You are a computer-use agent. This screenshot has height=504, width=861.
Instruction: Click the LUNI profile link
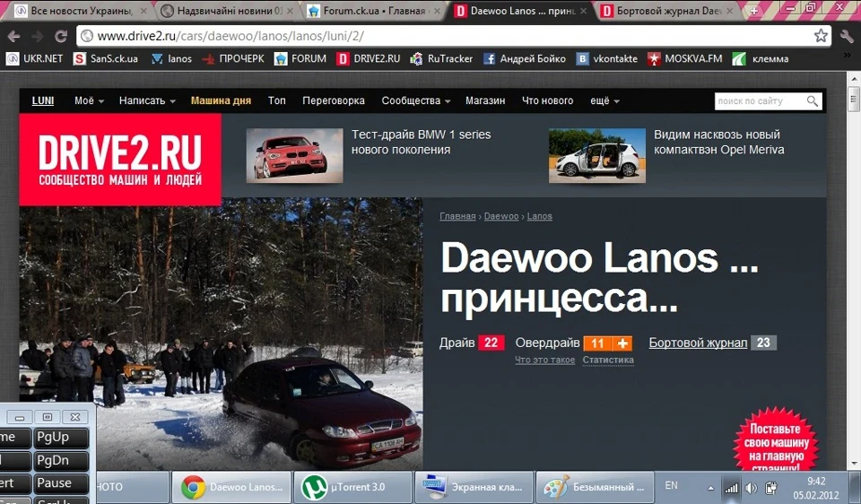click(43, 100)
